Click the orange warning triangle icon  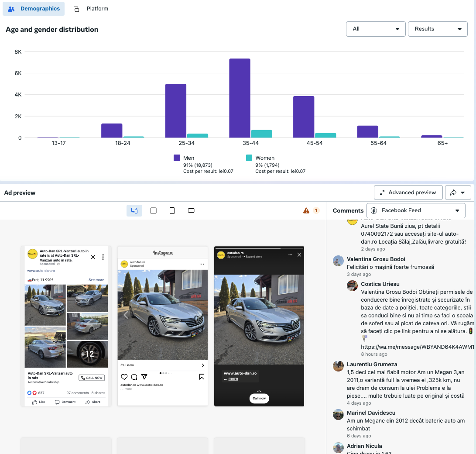point(306,211)
